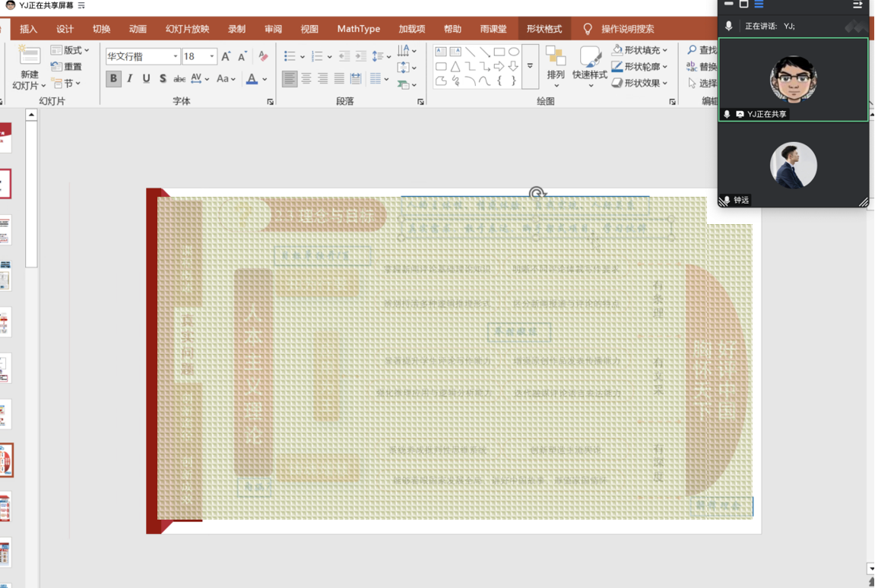Select the oval shape in gallery
Image resolution: width=875 pixels, height=588 pixels.
coord(513,52)
